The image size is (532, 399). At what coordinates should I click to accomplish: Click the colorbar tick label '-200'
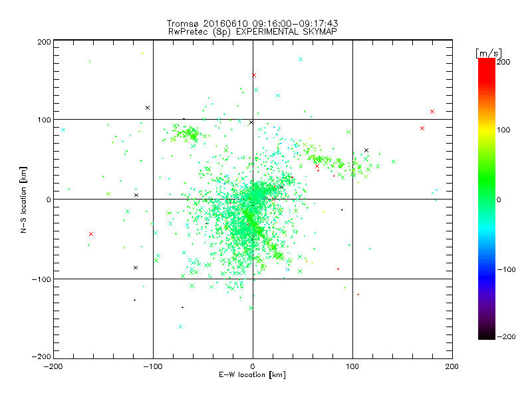pyautogui.click(x=506, y=336)
